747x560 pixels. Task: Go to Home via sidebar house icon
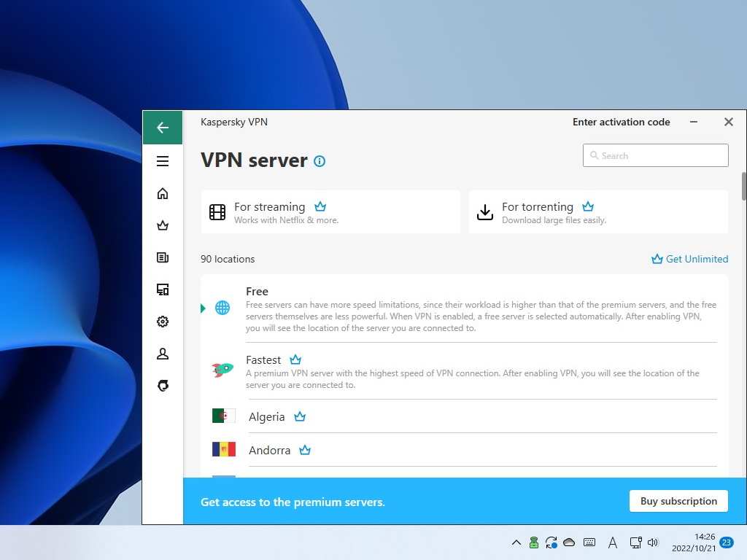163,193
